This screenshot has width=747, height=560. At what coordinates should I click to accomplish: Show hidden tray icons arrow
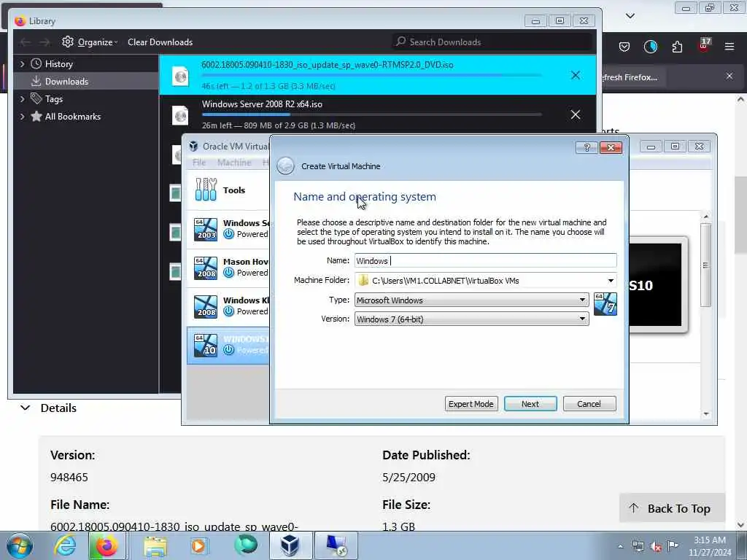click(620, 547)
